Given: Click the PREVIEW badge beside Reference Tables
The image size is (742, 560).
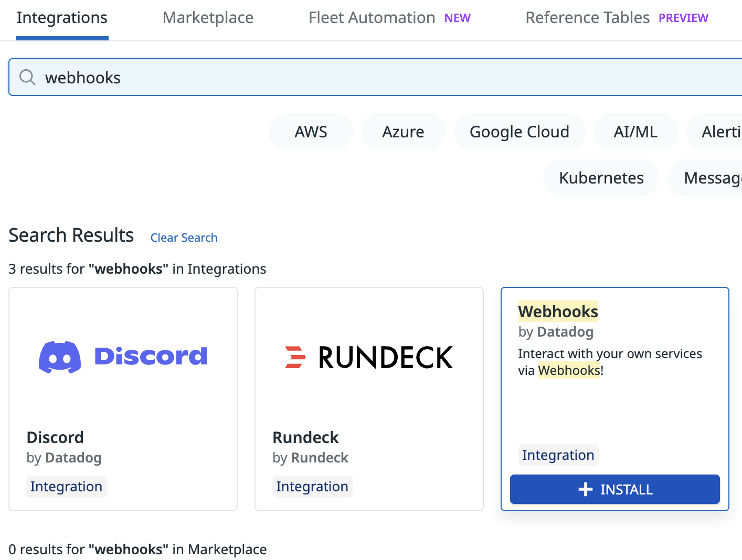Looking at the screenshot, I should (x=683, y=18).
